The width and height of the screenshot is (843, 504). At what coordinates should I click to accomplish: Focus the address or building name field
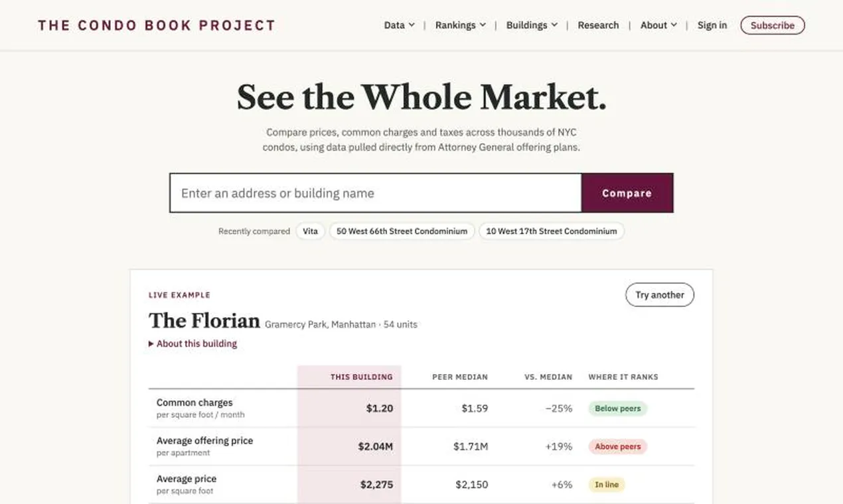tap(376, 193)
